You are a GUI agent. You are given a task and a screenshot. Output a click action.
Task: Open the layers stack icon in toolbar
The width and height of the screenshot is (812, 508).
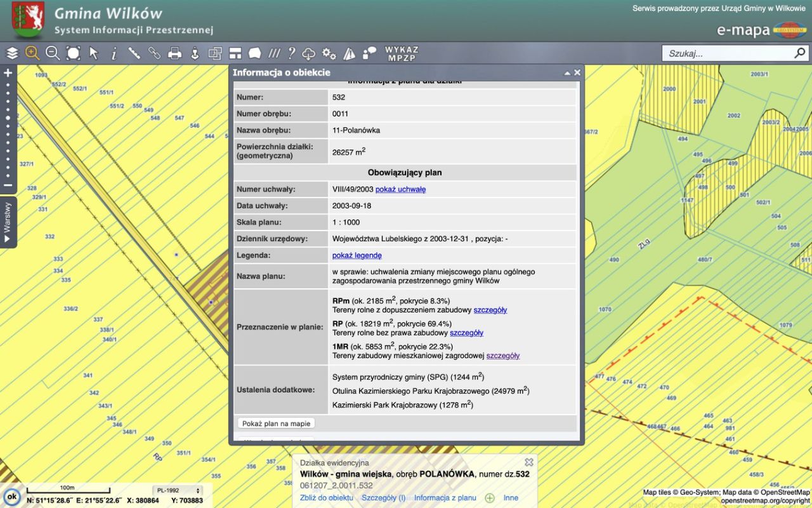pyautogui.click(x=13, y=53)
